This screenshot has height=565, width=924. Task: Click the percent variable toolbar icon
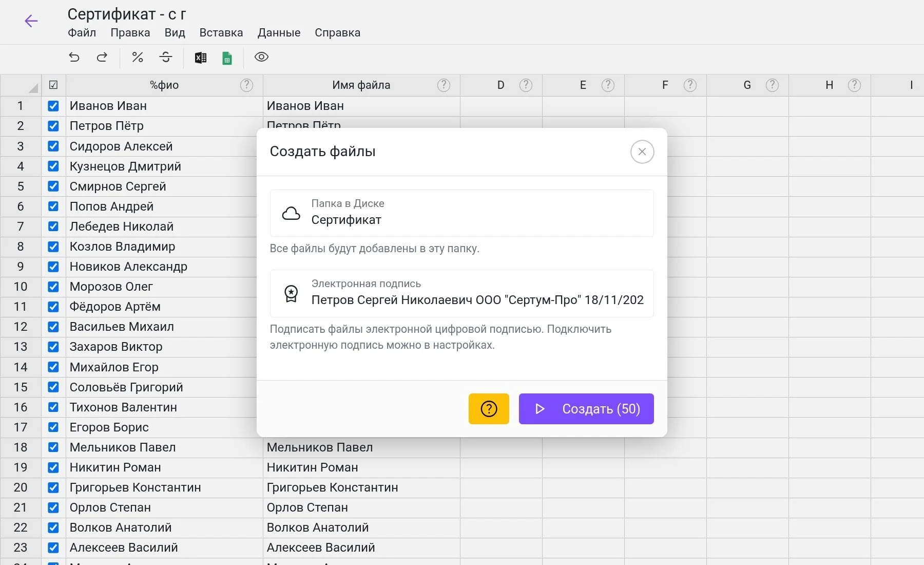[138, 57]
